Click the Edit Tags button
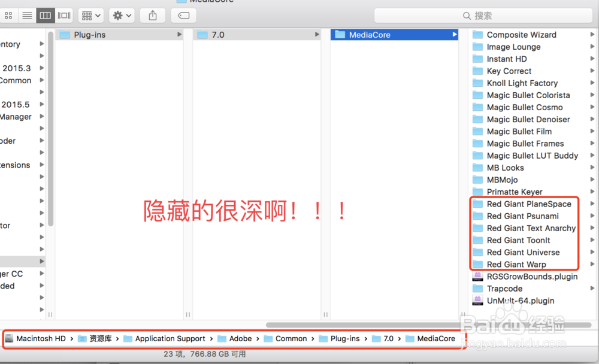 [183, 16]
